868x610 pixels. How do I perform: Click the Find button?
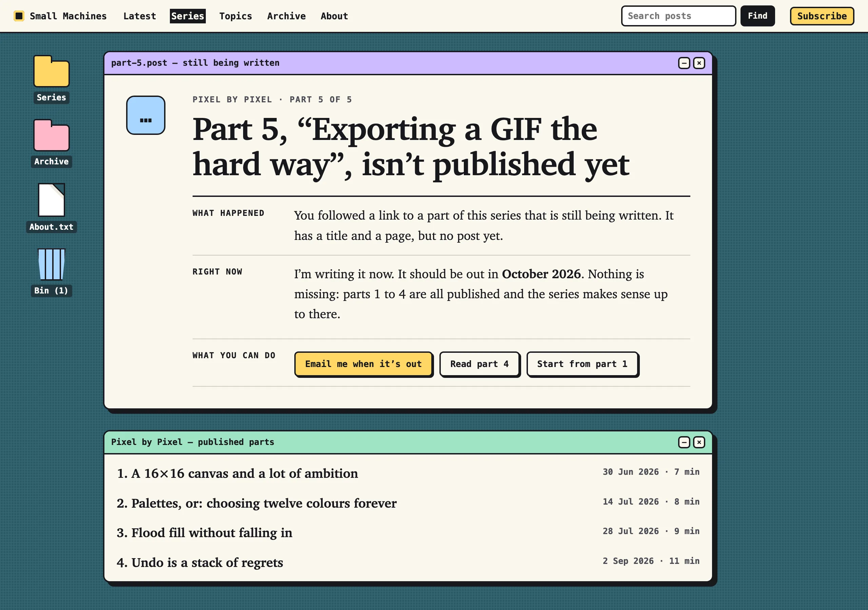click(x=757, y=16)
